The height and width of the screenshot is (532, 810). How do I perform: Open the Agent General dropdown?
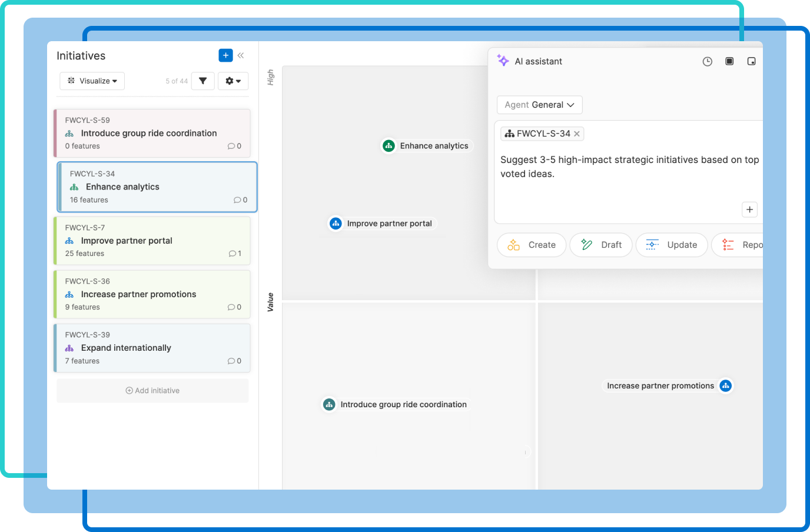tap(540, 105)
